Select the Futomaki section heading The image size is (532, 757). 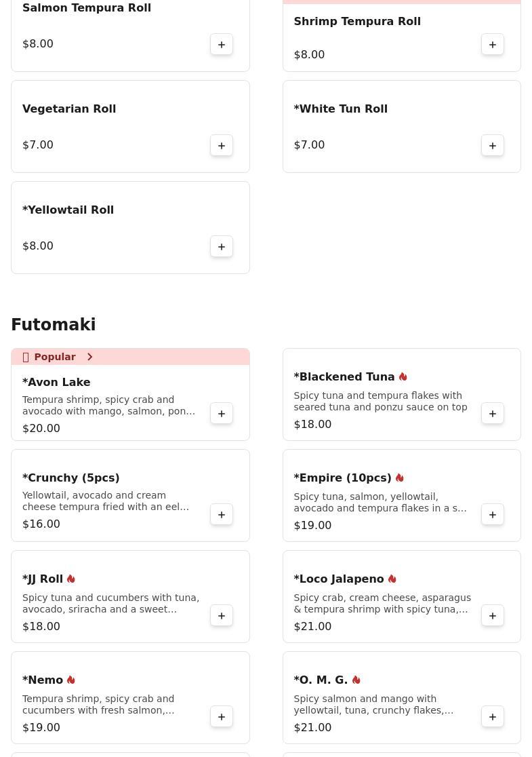point(54,324)
